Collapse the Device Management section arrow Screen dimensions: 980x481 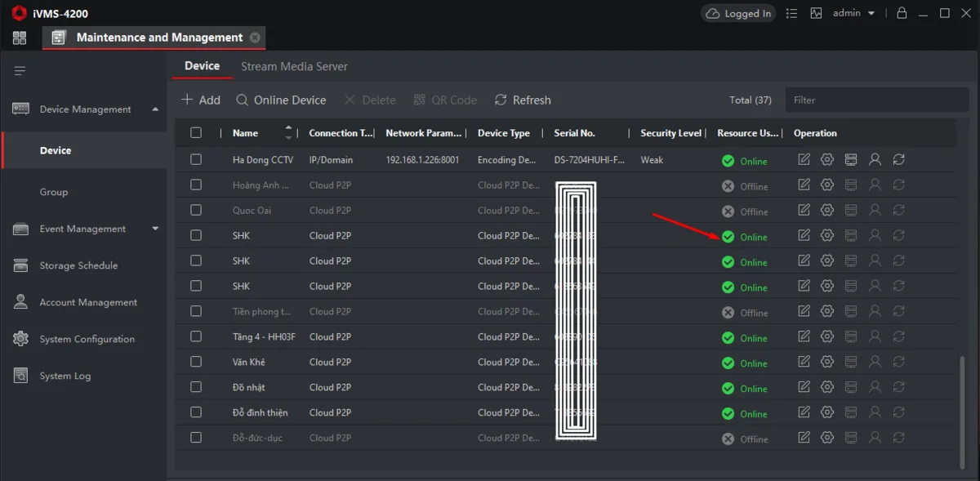[155, 109]
